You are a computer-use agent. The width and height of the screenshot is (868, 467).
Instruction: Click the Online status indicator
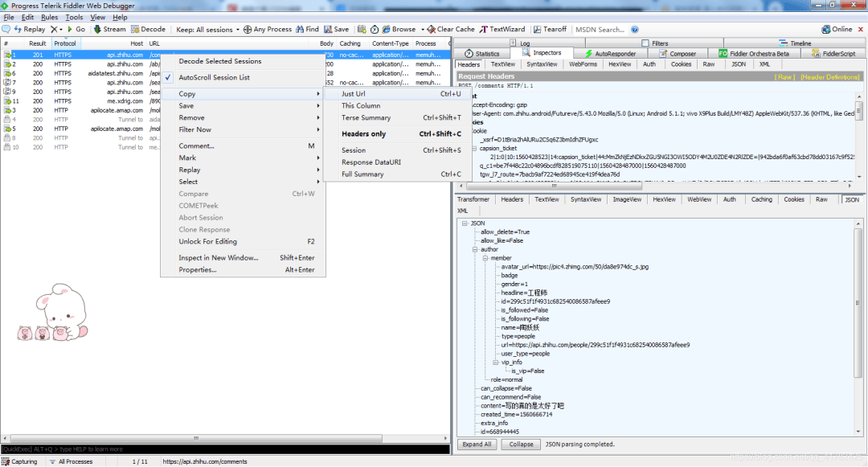(x=837, y=29)
